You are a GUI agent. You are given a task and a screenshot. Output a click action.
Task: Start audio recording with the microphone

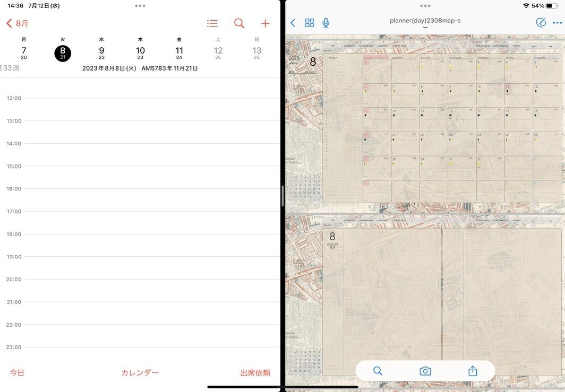coord(326,23)
